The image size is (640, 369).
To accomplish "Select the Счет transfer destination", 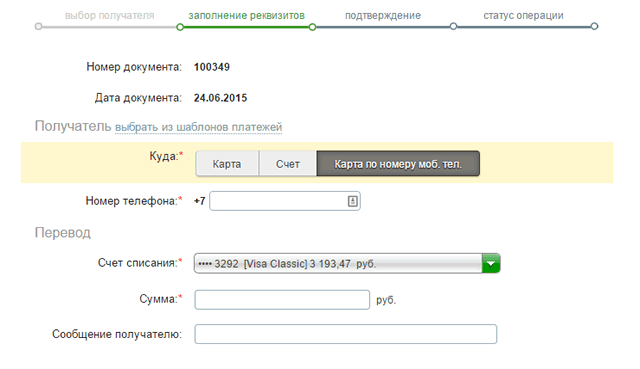I will click(288, 164).
